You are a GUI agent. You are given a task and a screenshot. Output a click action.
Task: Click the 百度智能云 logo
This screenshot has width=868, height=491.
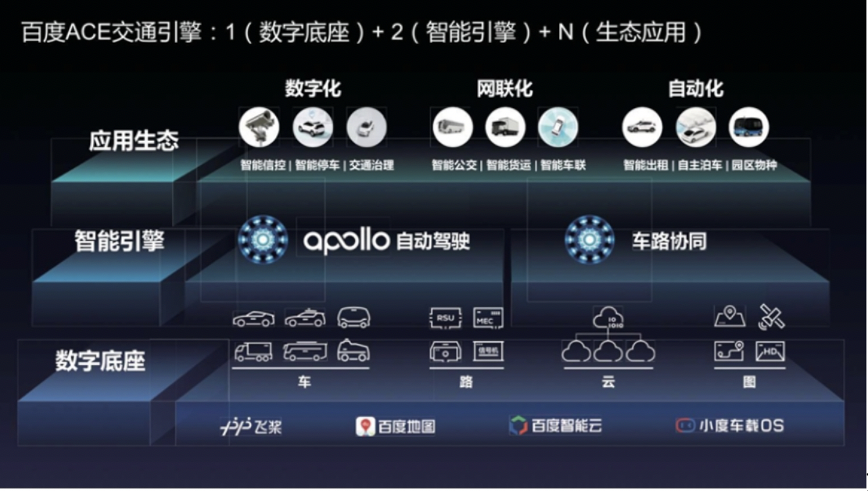click(555, 425)
